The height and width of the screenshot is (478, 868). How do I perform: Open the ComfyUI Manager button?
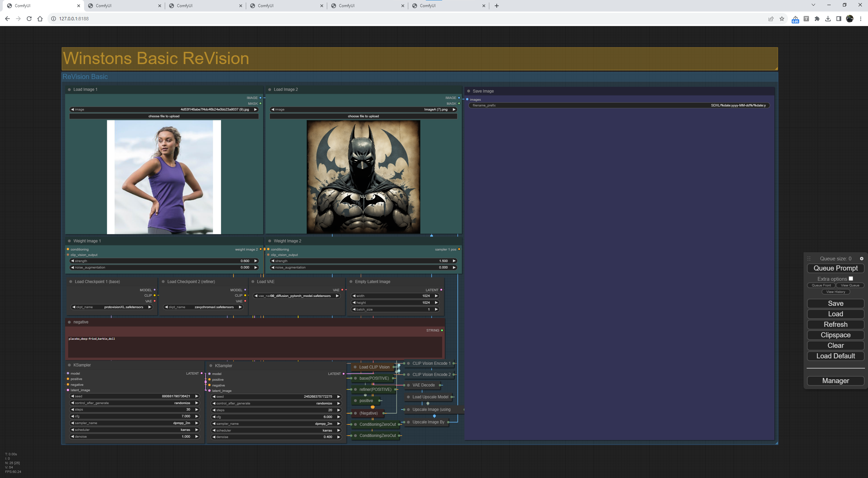(835, 381)
